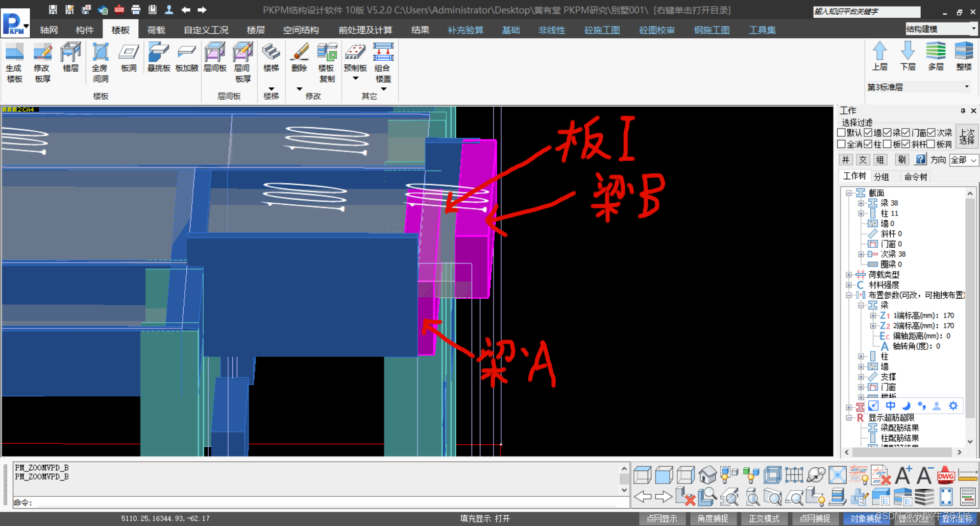Expand the 梁 38 tree node

pyautogui.click(x=861, y=203)
